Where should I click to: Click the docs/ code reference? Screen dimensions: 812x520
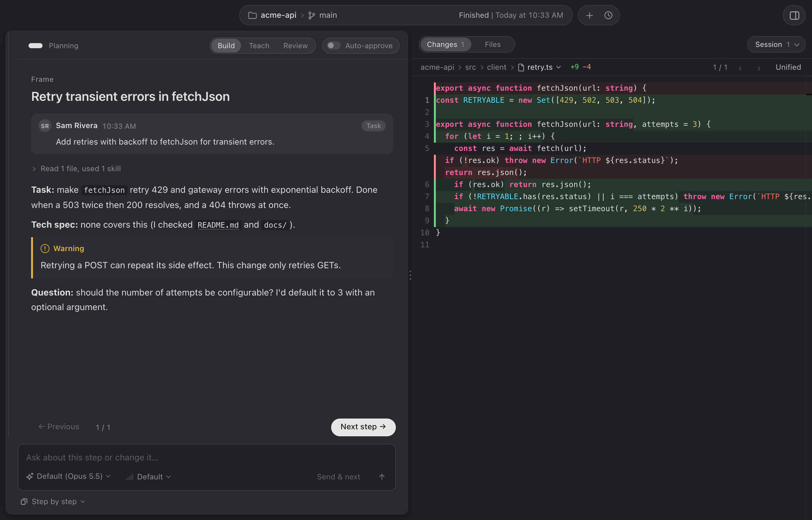275,225
